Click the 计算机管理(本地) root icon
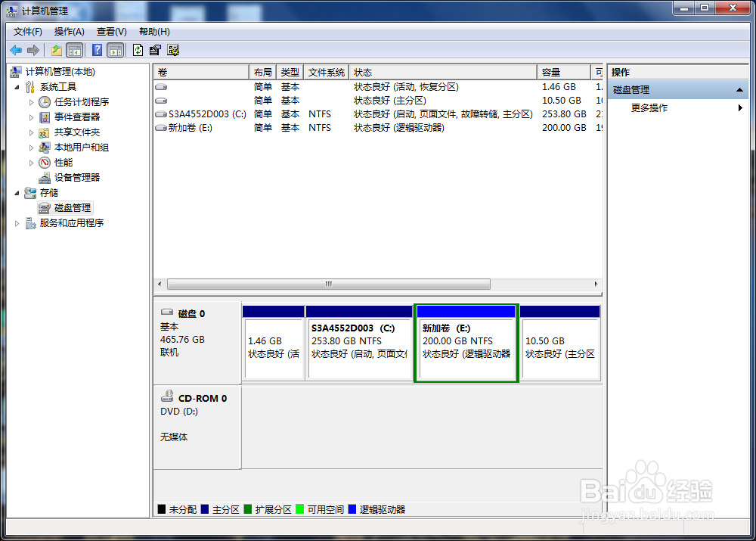This screenshot has width=756, height=541. 16,72
